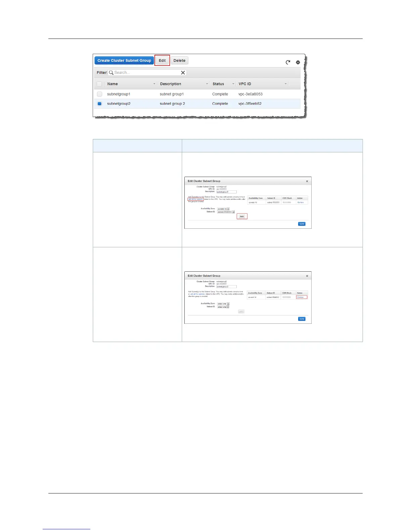Image resolution: width=411 pixels, height=532 pixels.
Task: Click the Complete status of subnetgroup2
Action: pos(220,104)
